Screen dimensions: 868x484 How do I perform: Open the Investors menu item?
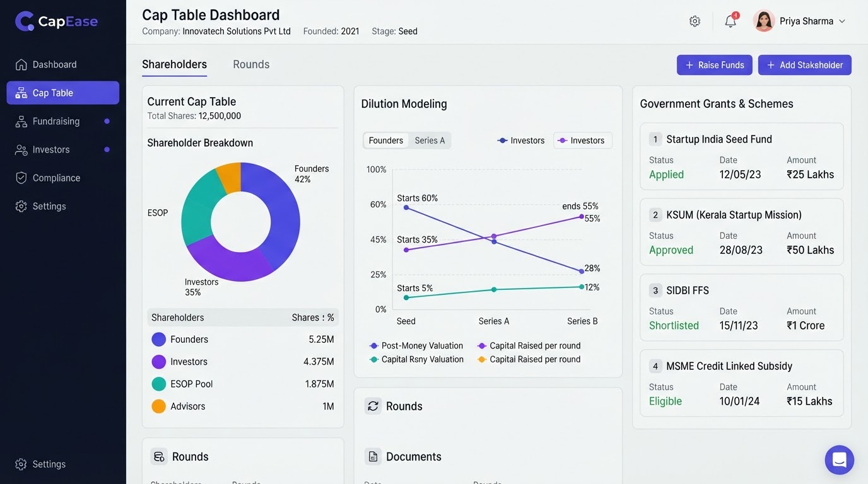[x=62, y=149]
